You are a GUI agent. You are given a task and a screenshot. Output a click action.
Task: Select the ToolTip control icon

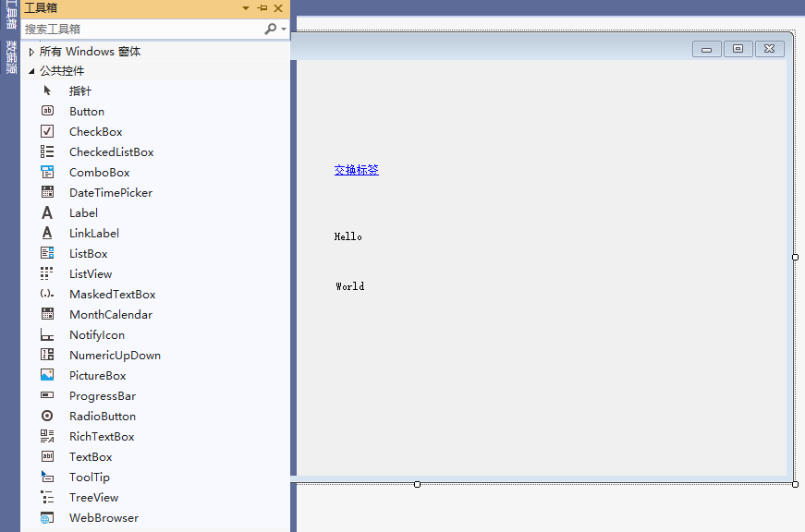[47, 477]
